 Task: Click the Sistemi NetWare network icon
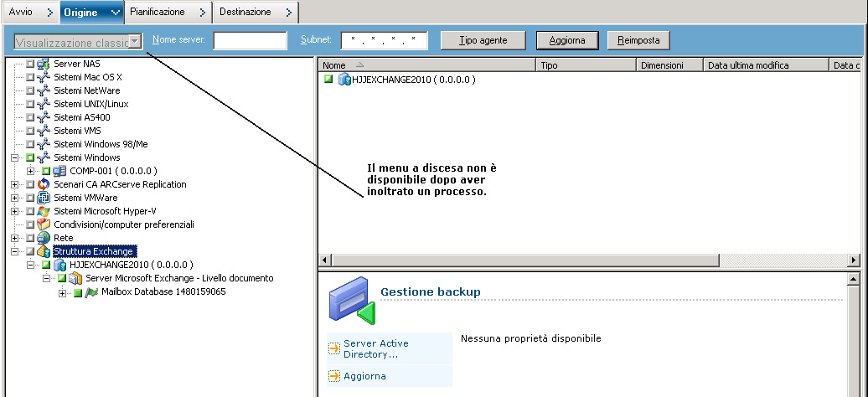point(44,90)
